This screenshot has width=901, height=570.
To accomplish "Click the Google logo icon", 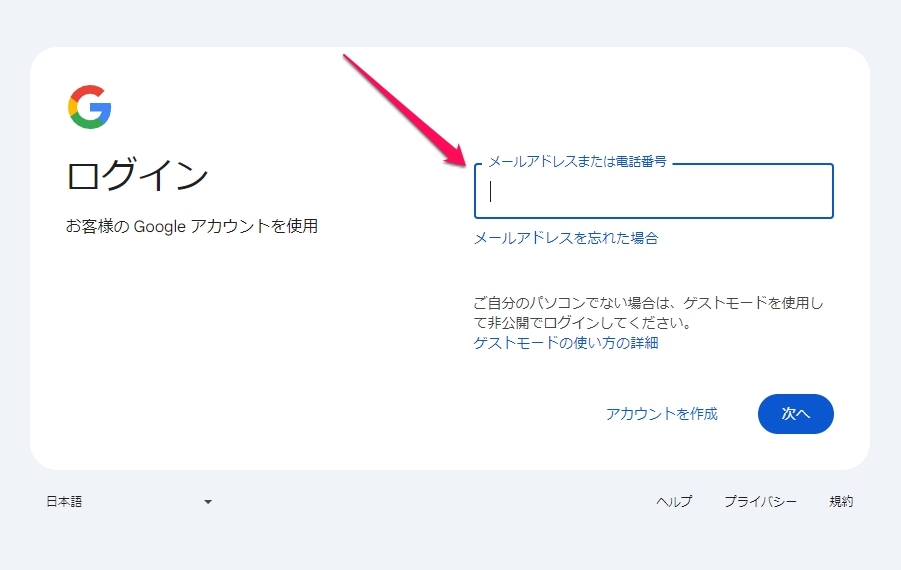I will click(89, 107).
